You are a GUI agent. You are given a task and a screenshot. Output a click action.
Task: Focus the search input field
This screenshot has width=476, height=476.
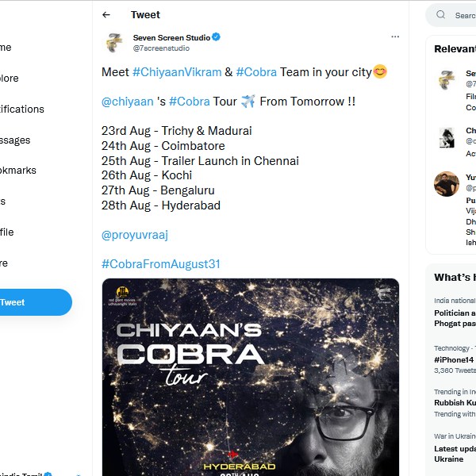[x=464, y=15]
